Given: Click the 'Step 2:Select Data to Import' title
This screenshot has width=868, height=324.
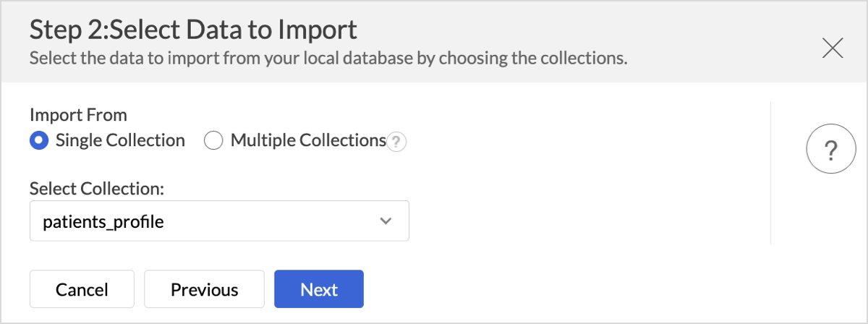Looking at the screenshot, I should pyautogui.click(x=193, y=30).
